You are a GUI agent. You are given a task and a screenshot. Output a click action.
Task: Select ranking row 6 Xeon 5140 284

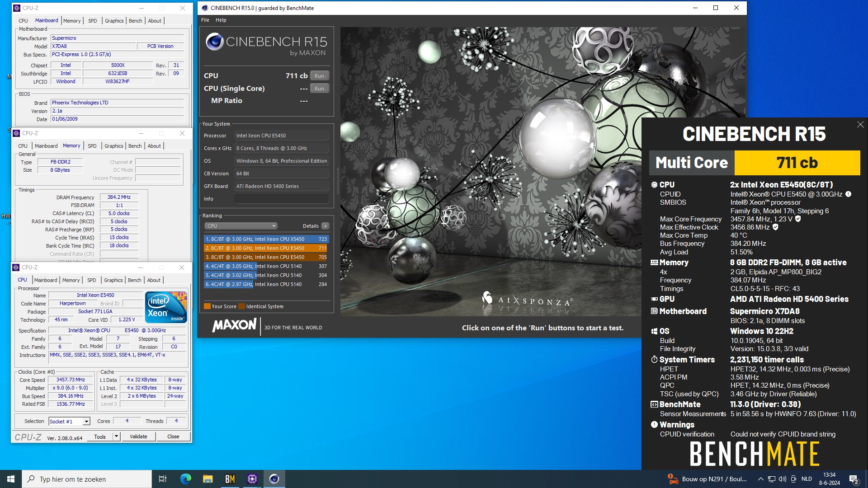[x=266, y=284]
